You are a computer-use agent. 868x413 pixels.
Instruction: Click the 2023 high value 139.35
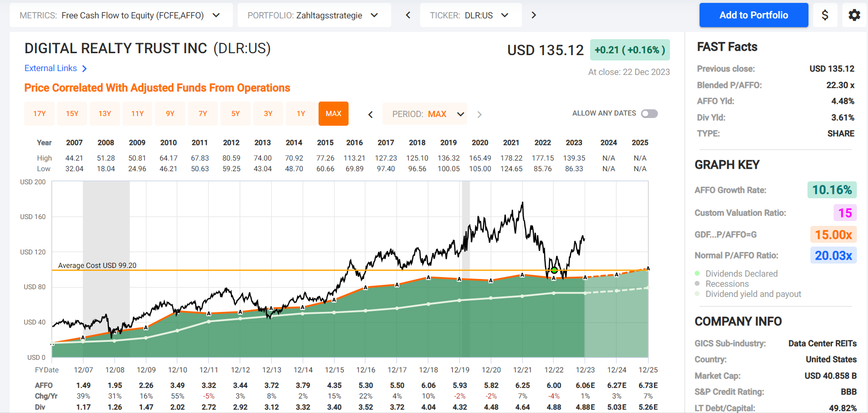coord(574,158)
